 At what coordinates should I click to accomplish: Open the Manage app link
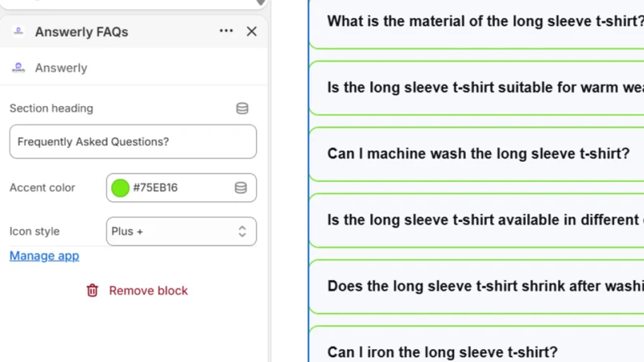point(44,256)
